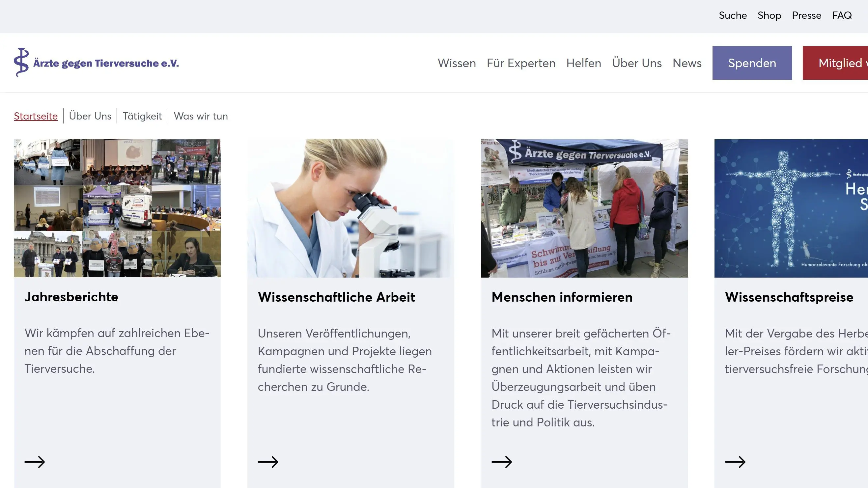The height and width of the screenshot is (488, 868).
Task: Open the FAQ page
Action: 842,15
